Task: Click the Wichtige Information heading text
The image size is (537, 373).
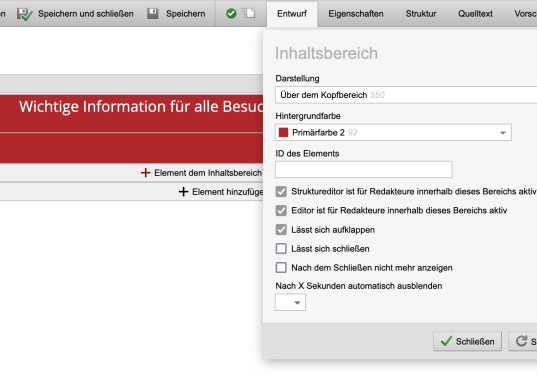Action: tap(141, 107)
